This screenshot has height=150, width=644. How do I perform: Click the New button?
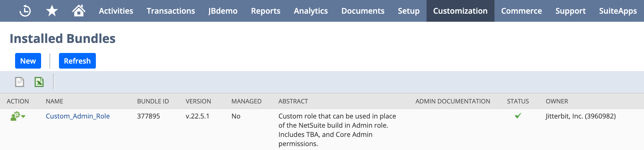(x=28, y=61)
